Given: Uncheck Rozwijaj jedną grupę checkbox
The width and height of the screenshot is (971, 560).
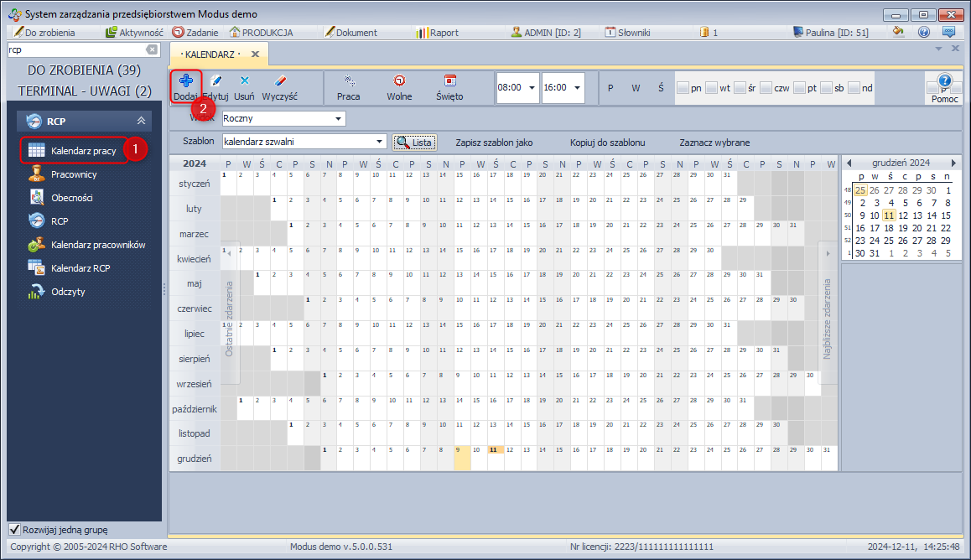Looking at the screenshot, I should coord(14,529).
